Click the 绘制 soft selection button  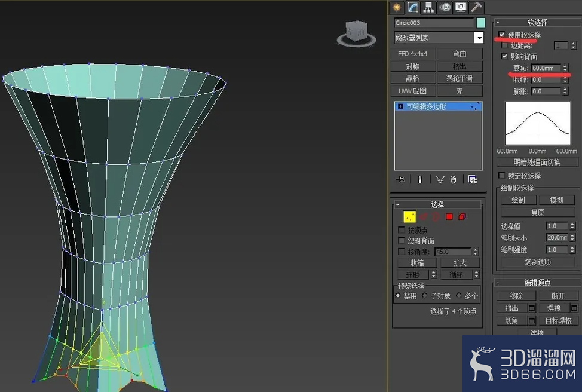(x=519, y=200)
